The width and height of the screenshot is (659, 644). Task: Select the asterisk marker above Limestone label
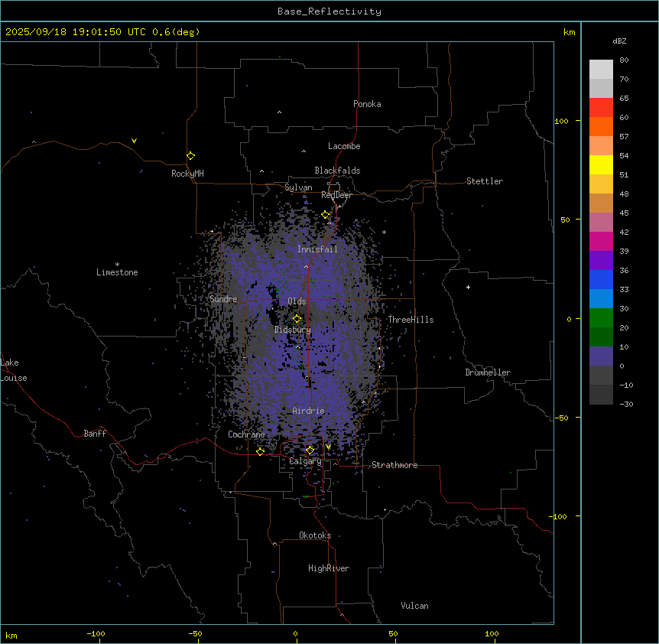pyautogui.click(x=117, y=264)
